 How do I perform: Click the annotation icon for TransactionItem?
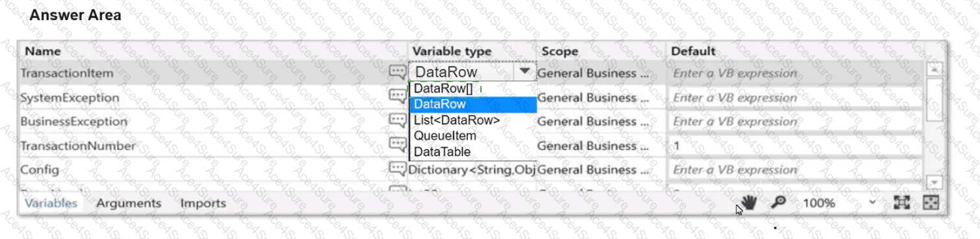pyautogui.click(x=397, y=72)
